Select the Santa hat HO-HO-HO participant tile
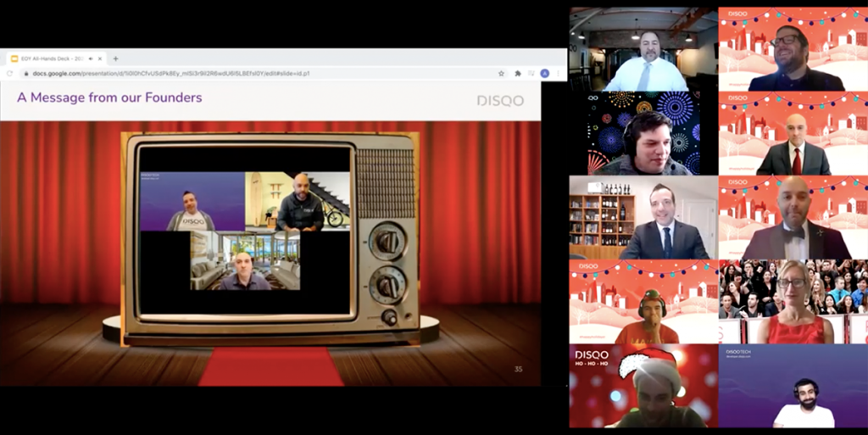The image size is (868, 435). click(x=643, y=386)
